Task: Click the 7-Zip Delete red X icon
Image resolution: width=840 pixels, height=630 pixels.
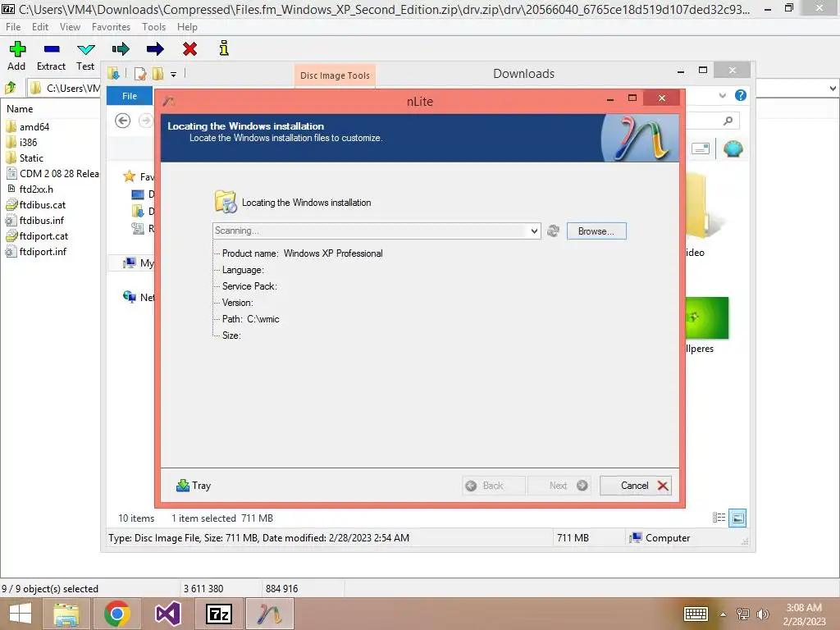Action: (189, 49)
